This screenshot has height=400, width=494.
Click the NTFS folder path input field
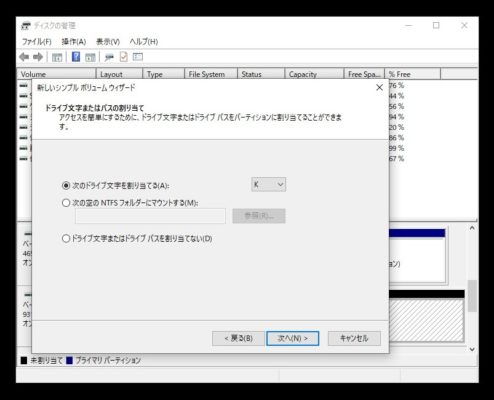[x=150, y=216]
